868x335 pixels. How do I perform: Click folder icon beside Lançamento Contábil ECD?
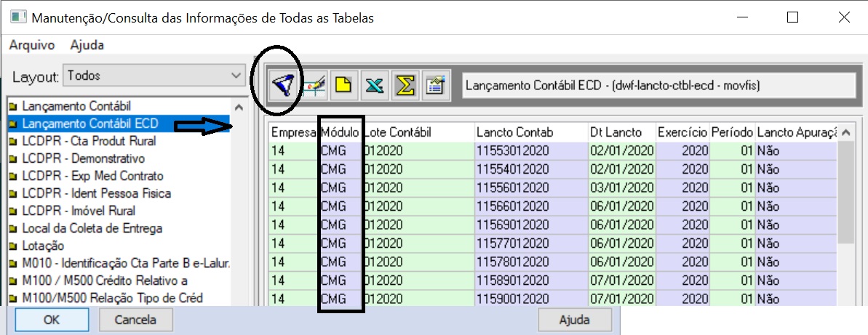[x=13, y=124]
